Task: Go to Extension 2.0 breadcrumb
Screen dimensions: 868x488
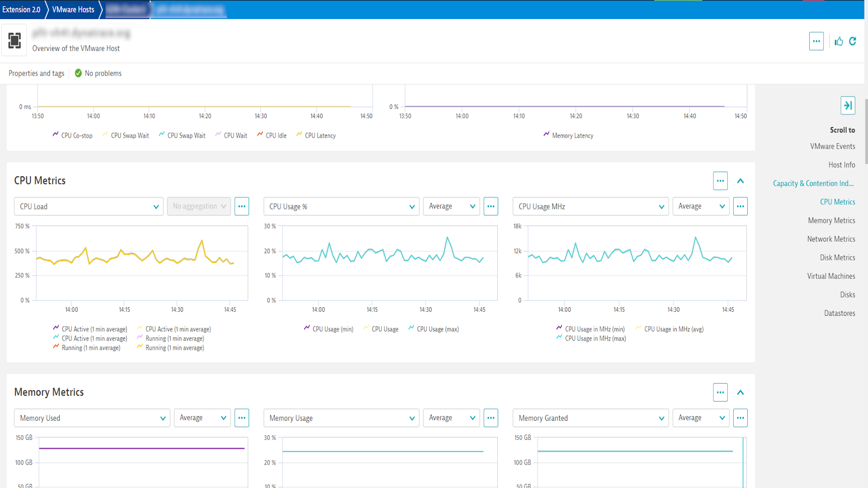Action: 21,9
